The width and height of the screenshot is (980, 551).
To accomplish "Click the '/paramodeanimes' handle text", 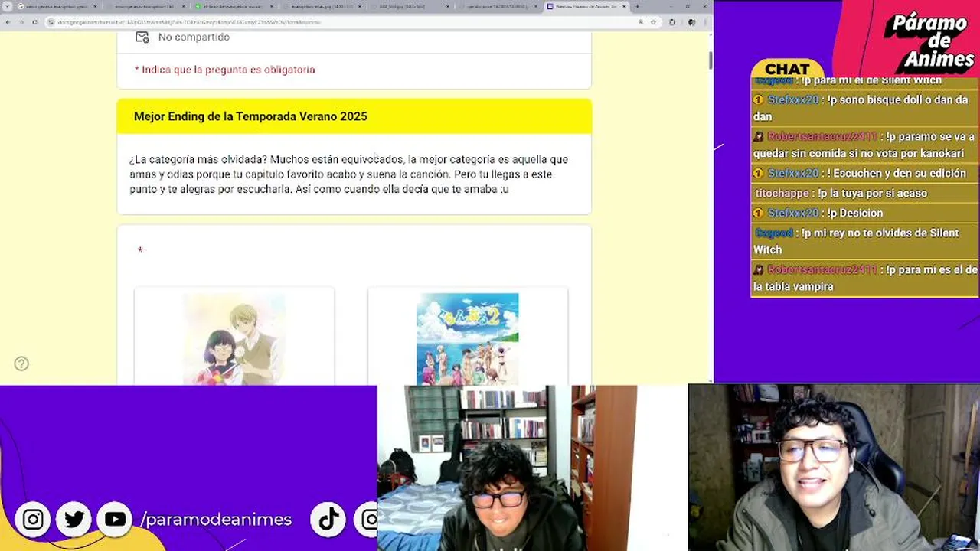I will pos(216,520).
